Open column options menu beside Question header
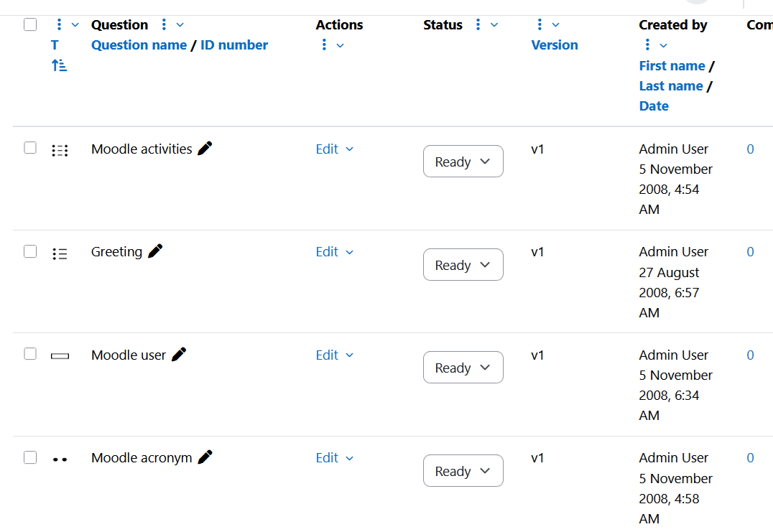Screen dimensions: 773x532 coord(164,24)
